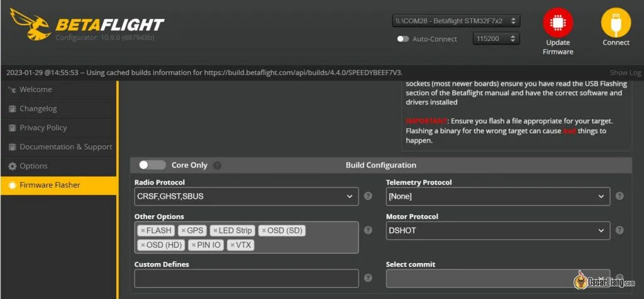Click the Betaflight bee logo

pos(30,24)
